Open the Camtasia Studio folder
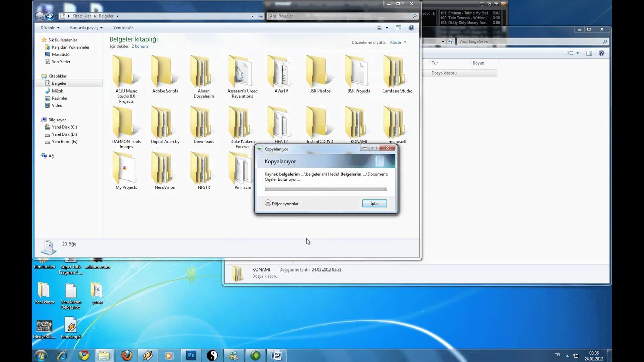The image size is (644, 362). click(x=397, y=74)
